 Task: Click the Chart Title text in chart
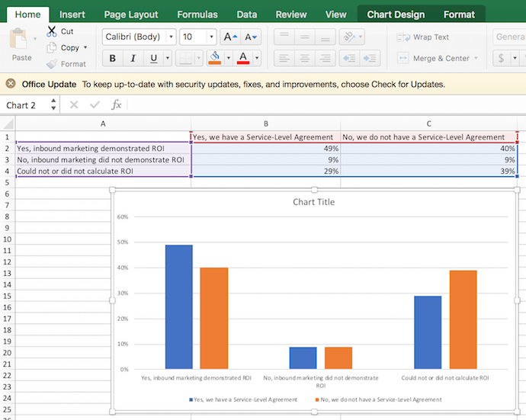tap(313, 202)
